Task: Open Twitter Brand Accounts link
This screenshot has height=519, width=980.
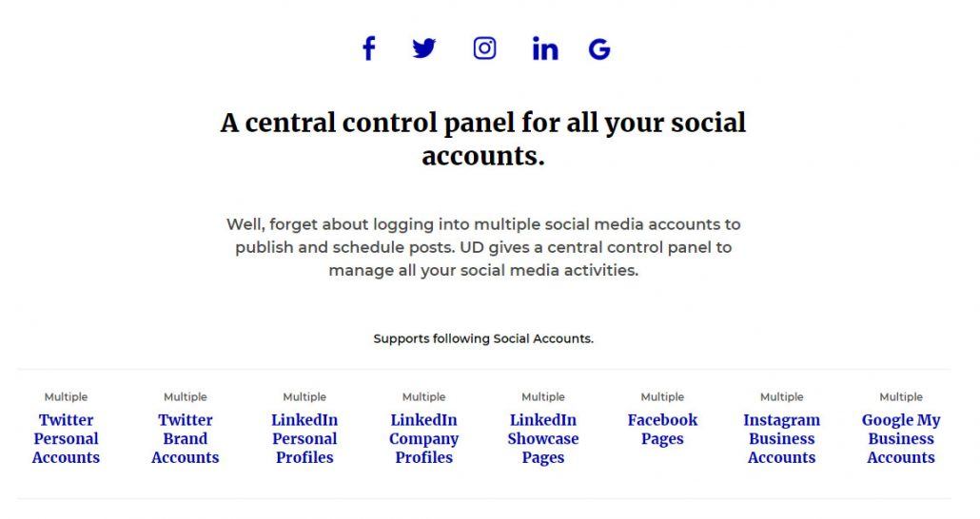Action: (x=185, y=438)
